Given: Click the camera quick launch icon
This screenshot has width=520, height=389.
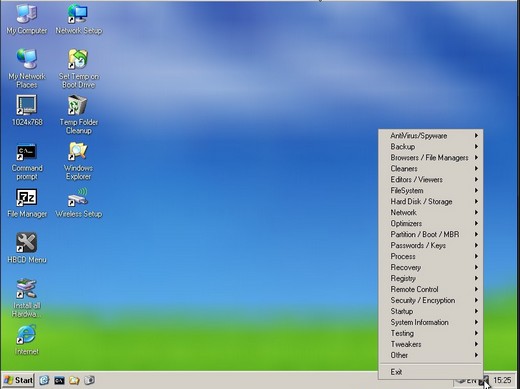Looking at the screenshot, I should click(89, 380).
